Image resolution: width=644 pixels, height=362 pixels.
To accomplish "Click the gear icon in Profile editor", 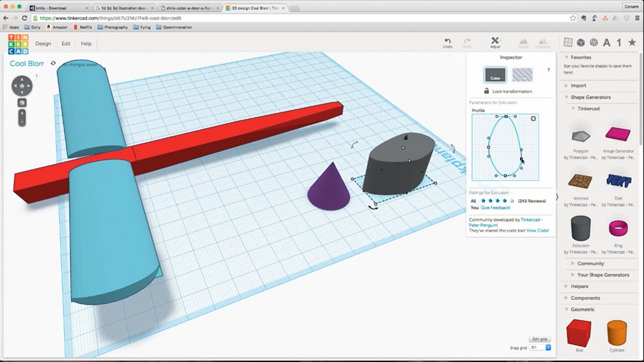I will [x=533, y=119].
